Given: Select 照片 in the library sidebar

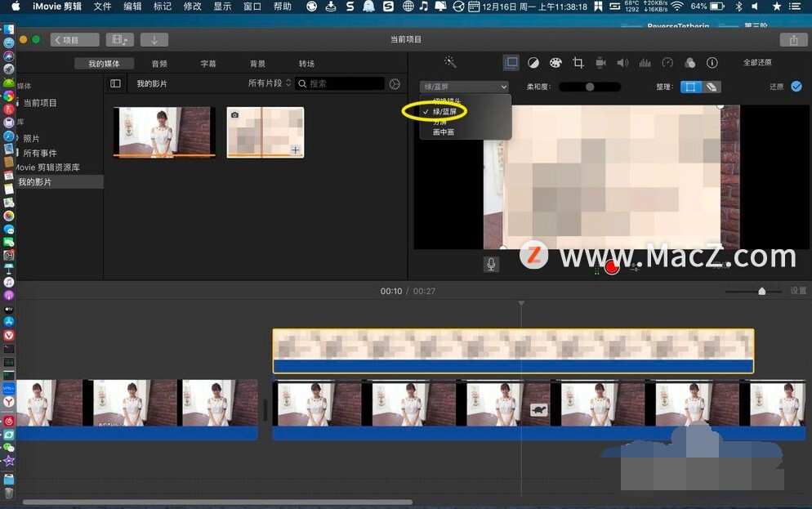Looking at the screenshot, I should (31, 138).
